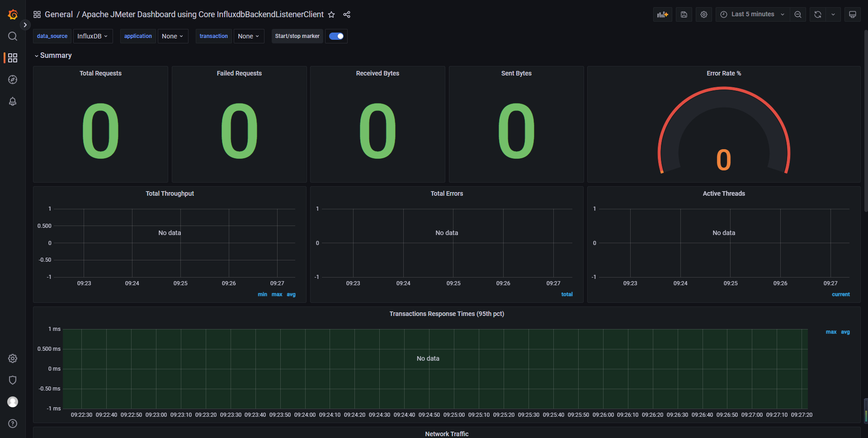This screenshot has height=438, width=868.
Task: Toggle the Start/stop marker switch
Action: click(336, 36)
